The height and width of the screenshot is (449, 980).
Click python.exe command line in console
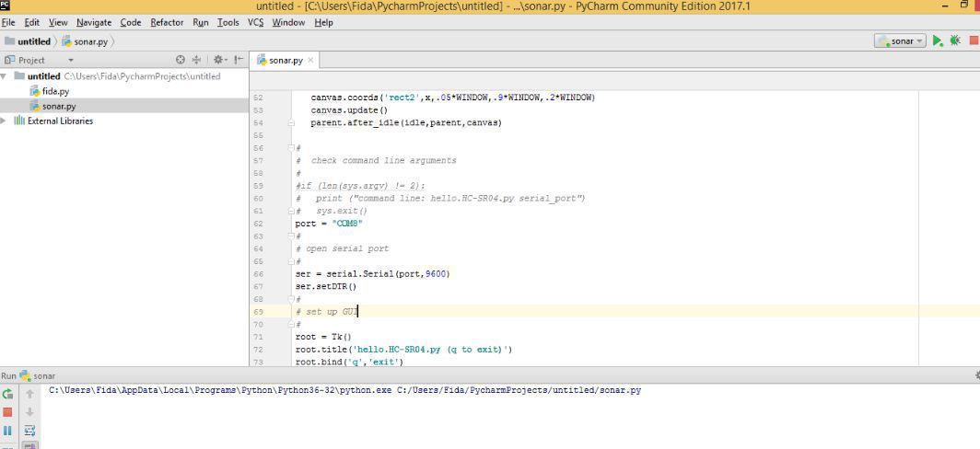345,390
